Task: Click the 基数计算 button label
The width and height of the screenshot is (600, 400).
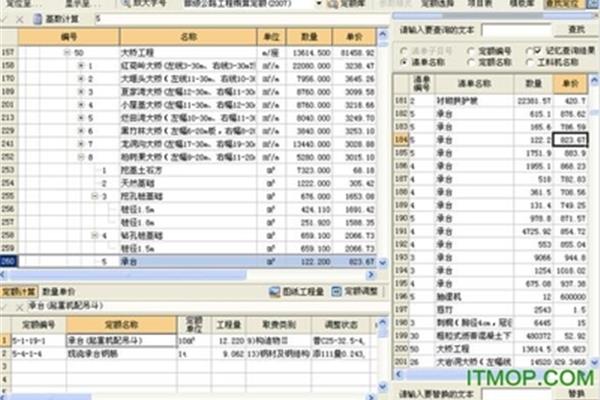Action: pos(61,19)
